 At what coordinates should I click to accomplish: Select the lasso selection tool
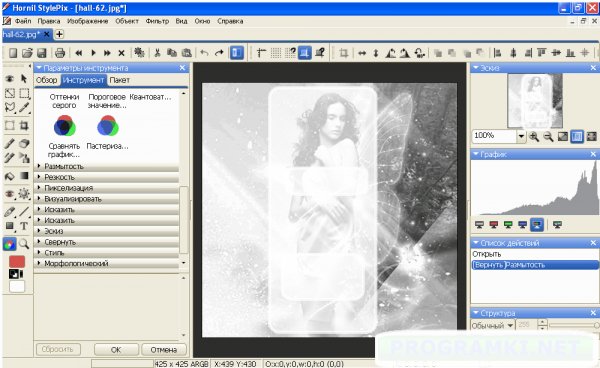tap(10, 107)
